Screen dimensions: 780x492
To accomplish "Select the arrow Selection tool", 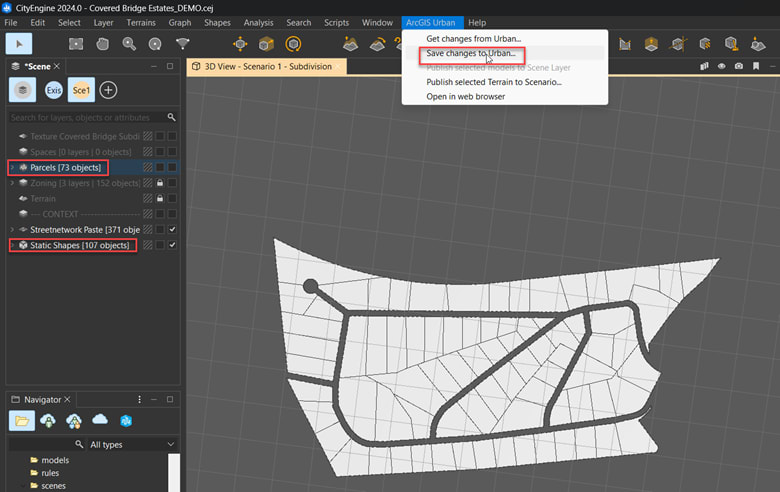I will coord(19,44).
